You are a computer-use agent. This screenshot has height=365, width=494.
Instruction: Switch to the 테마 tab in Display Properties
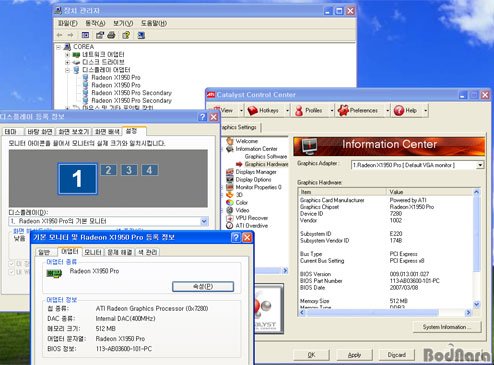point(11,132)
